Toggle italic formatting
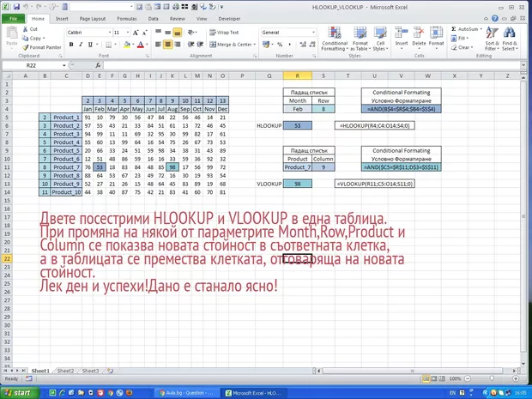532x399 pixels. [81, 45]
